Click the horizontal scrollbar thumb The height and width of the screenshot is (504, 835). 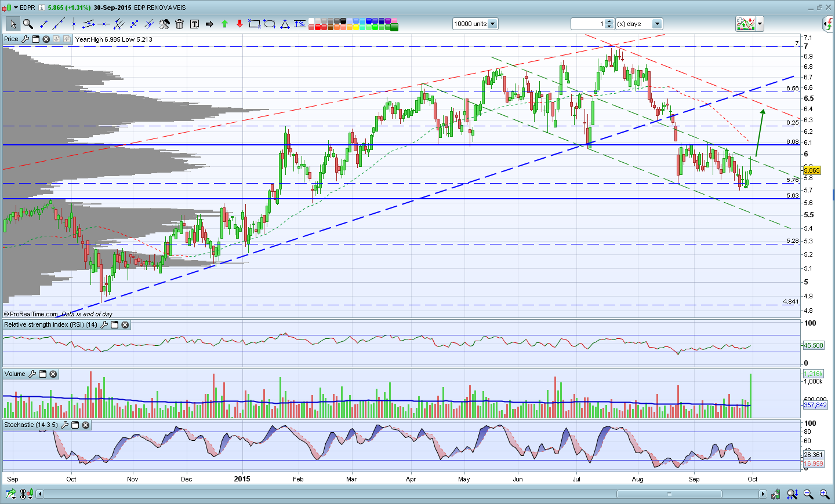669,494
